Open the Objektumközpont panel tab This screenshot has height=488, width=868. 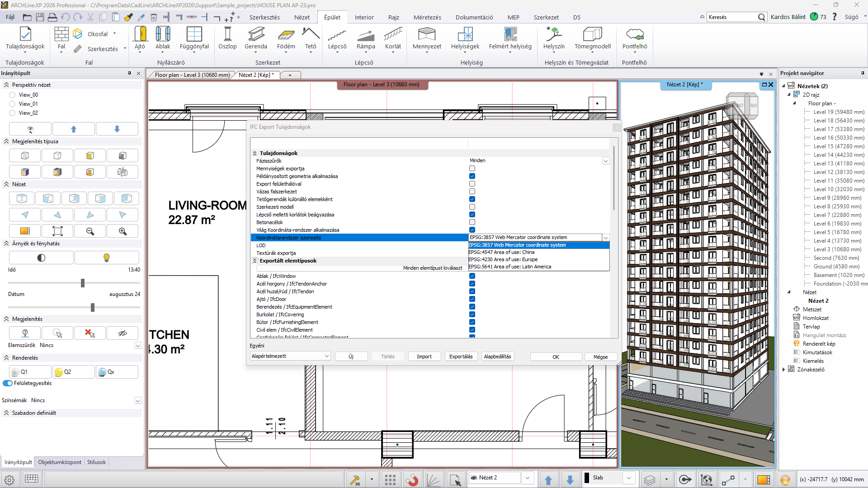(x=60, y=462)
